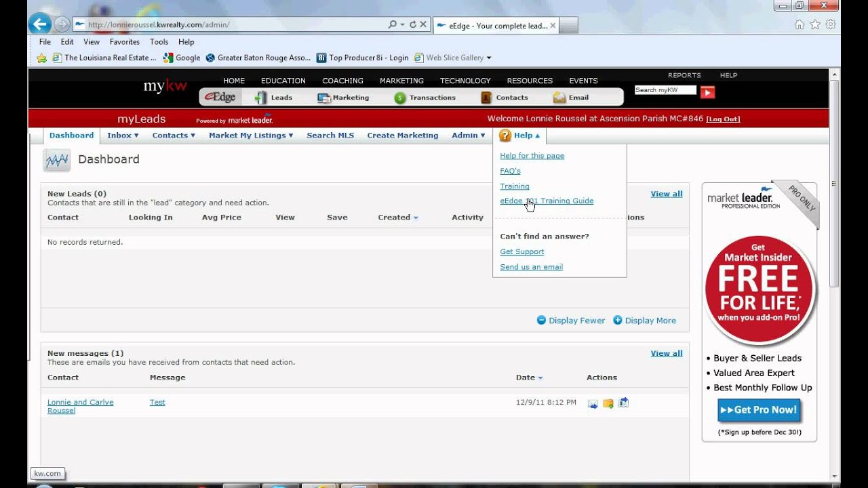Open TECHNOLOGY in top navigation
The width and height of the screenshot is (868, 488).
pyautogui.click(x=465, y=81)
